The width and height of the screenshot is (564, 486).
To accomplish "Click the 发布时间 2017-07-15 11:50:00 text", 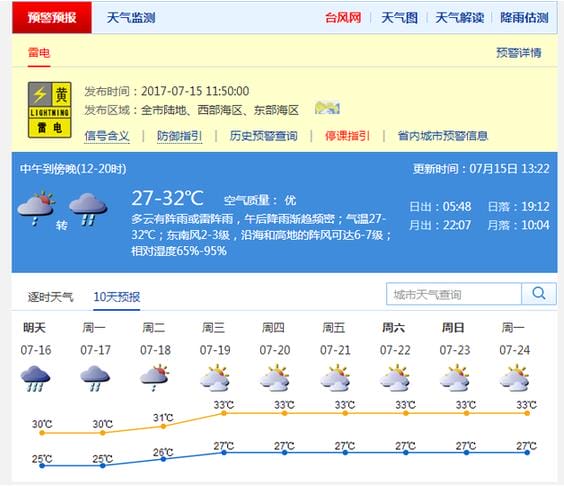I will pyautogui.click(x=167, y=91).
